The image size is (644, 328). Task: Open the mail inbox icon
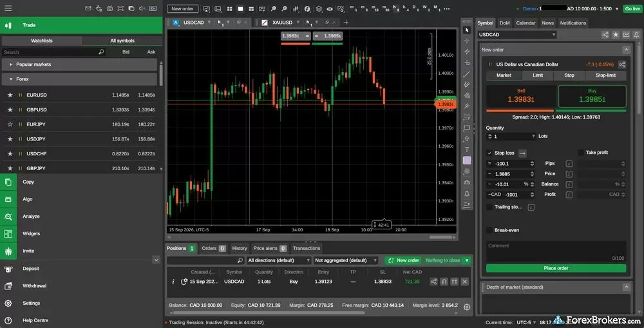[x=88, y=8]
